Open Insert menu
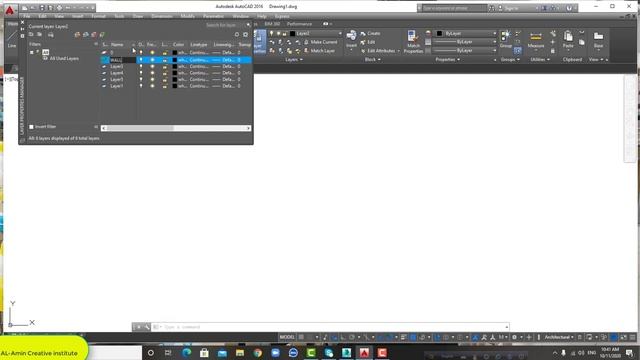 point(78,16)
